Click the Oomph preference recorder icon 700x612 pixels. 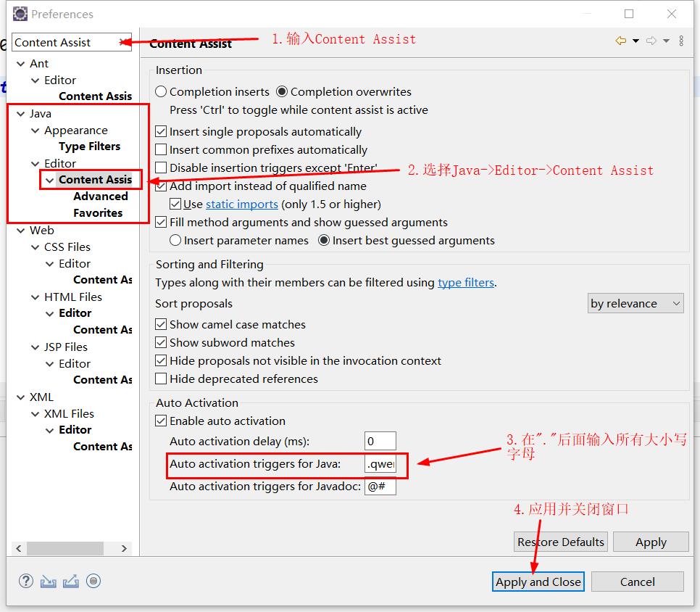tap(93, 581)
